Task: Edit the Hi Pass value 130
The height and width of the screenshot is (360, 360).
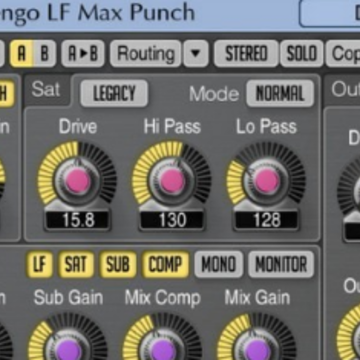Action: click(x=172, y=220)
